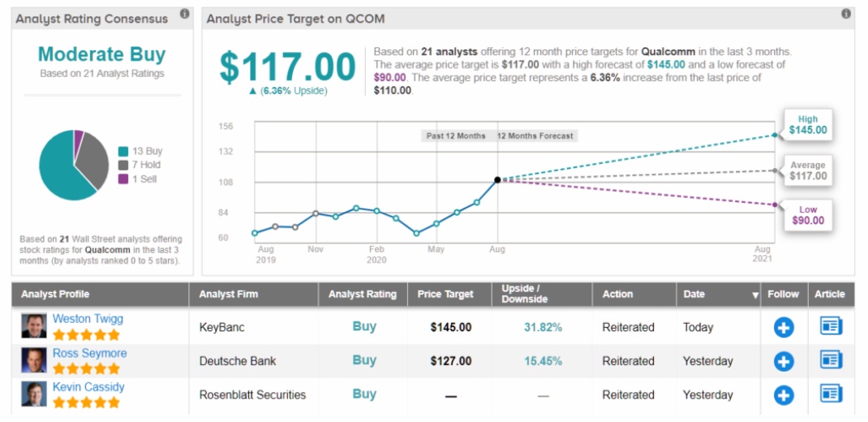The width and height of the screenshot is (868, 422).
Task: Open article icon for KeyBanc rating
Action: (x=831, y=326)
